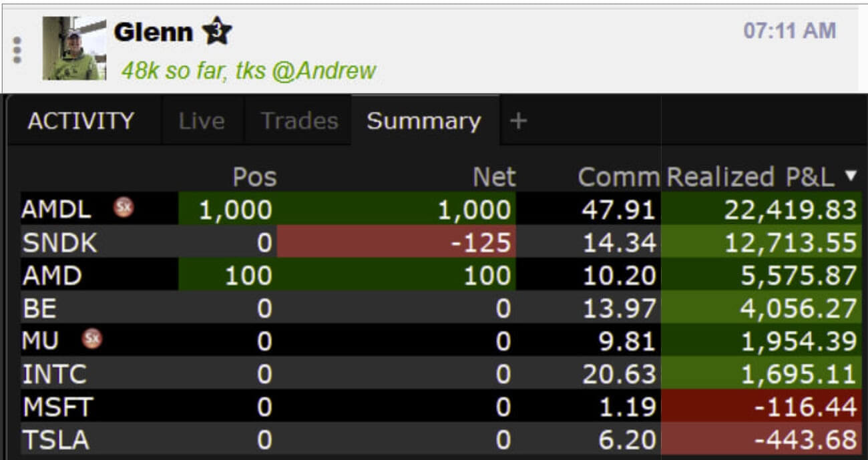Select the Summary tab
Viewport: 868px width, 460px height.
click(x=424, y=121)
